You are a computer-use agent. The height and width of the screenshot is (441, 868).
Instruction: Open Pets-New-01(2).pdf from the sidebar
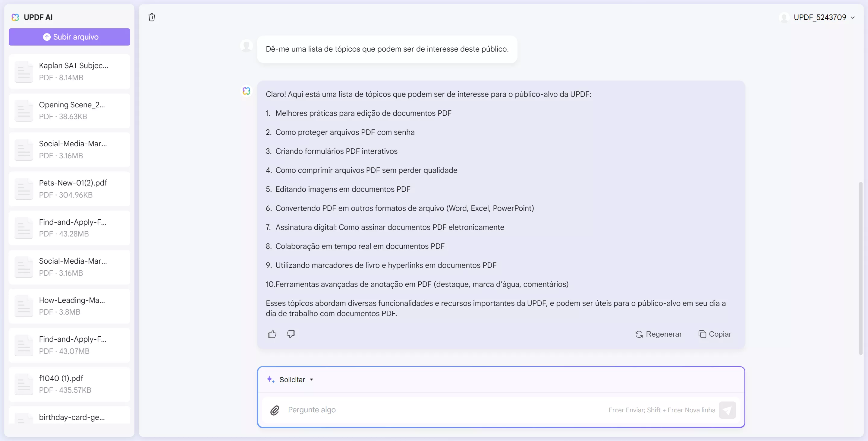click(x=69, y=189)
